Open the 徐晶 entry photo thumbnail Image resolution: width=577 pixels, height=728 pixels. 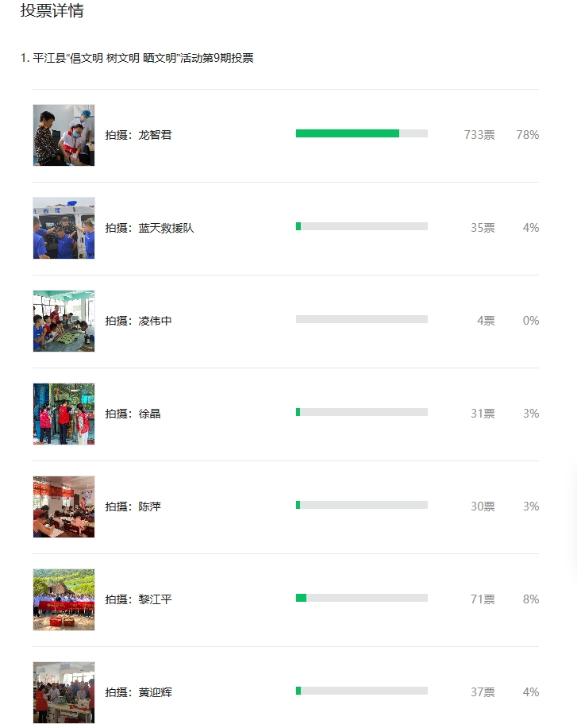pos(63,414)
